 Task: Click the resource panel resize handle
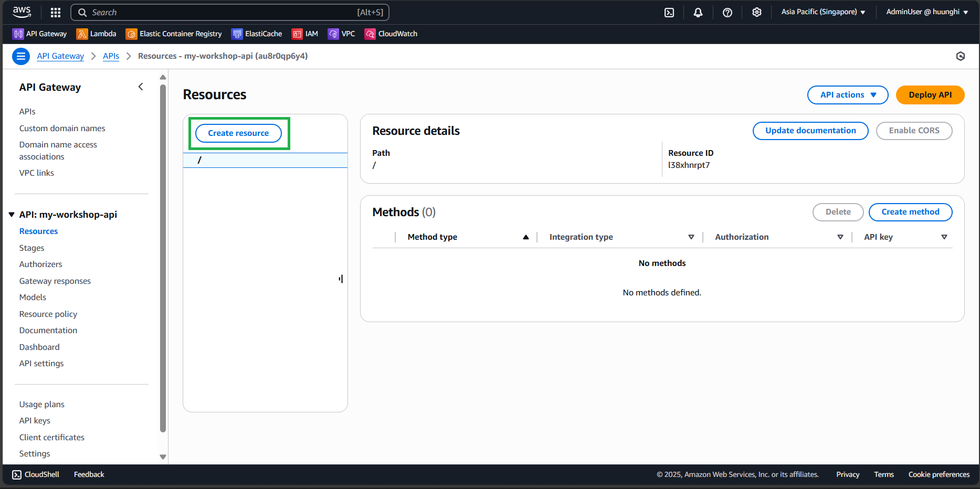pos(341,279)
